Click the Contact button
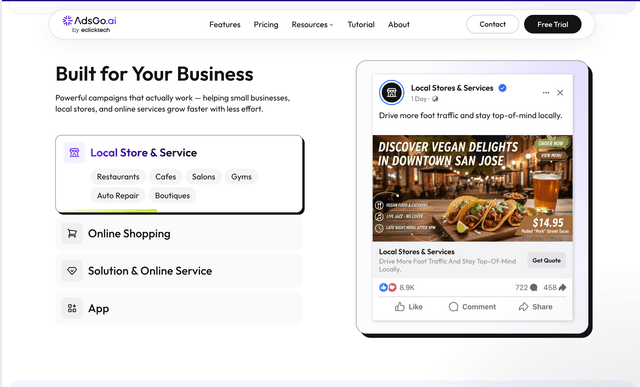 (492, 24)
